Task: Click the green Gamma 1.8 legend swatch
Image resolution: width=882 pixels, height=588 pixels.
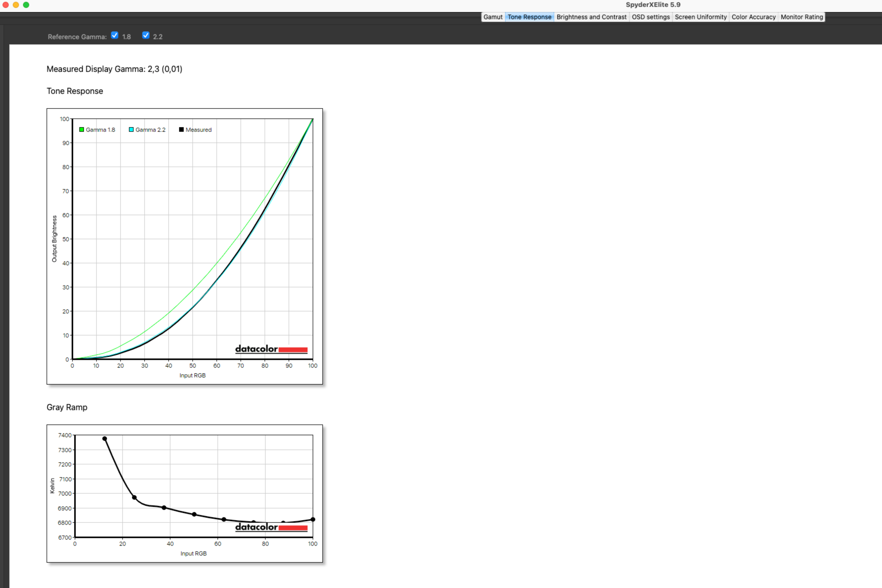Action: [81, 130]
